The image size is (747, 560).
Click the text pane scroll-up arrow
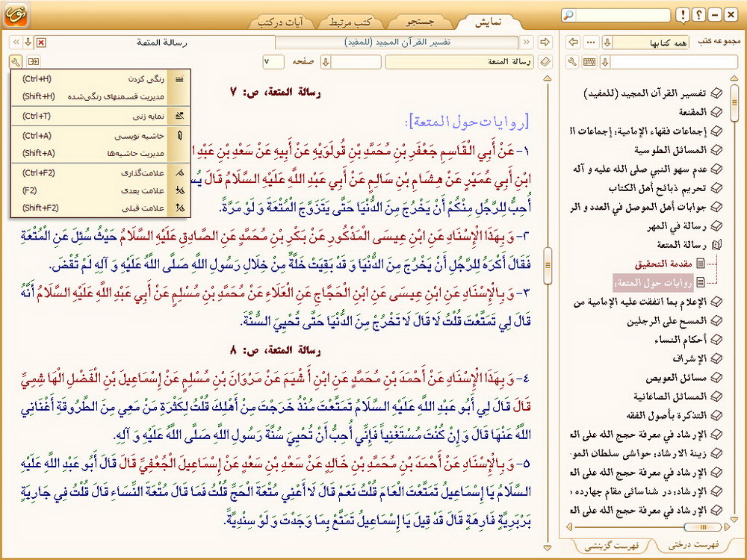pos(548,78)
